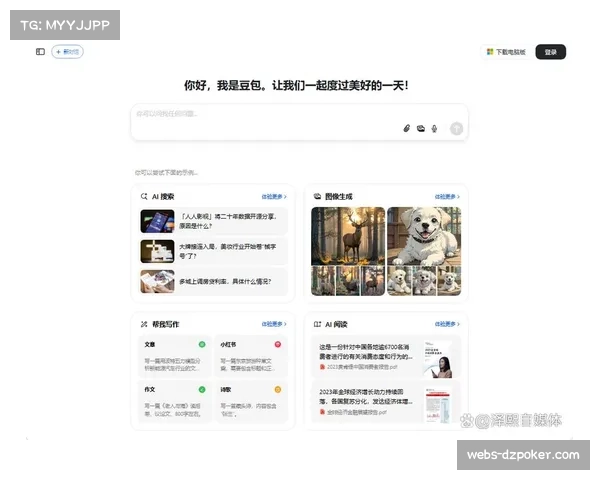The image size is (600, 480).
Task: Open the 登录 login button
Action: click(x=550, y=52)
